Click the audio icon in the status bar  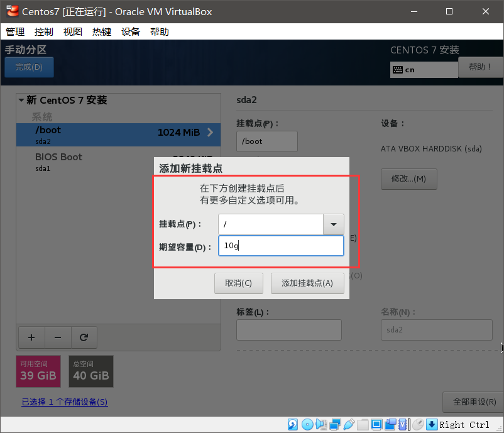[321, 424]
